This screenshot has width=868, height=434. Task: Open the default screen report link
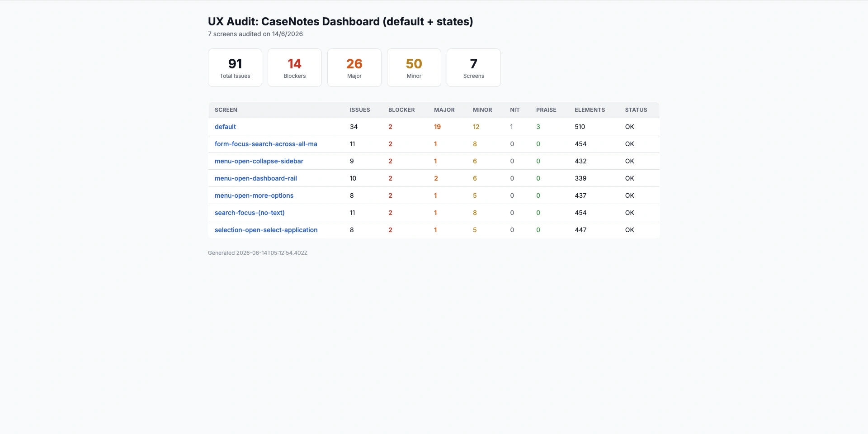click(x=225, y=127)
